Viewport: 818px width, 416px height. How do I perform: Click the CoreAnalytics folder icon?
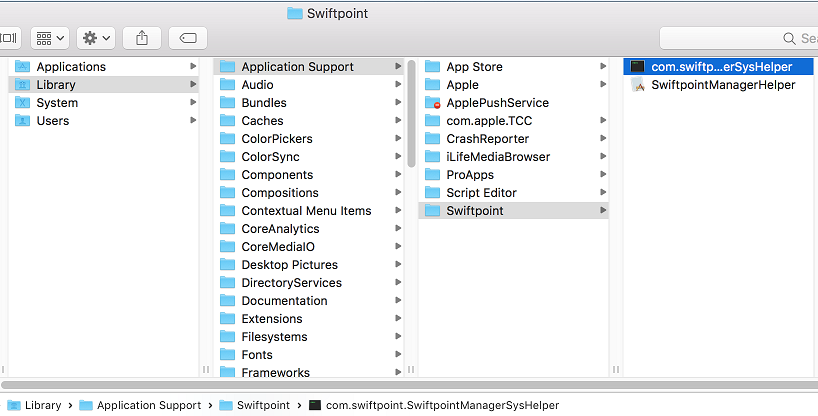point(227,229)
